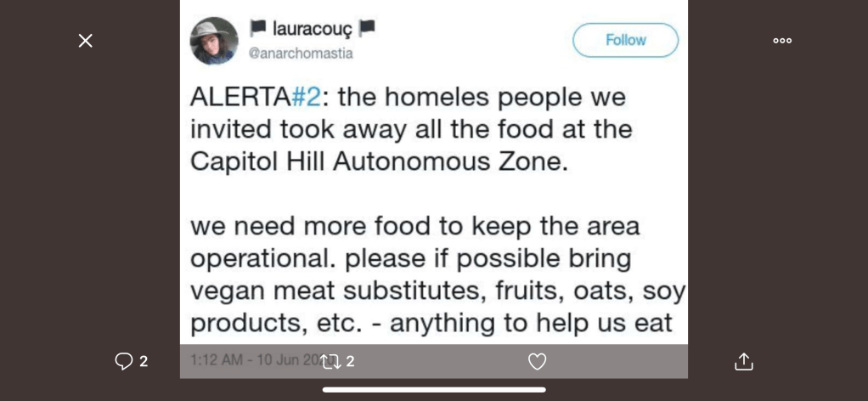Viewport: 868px width, 401px height.
Task: Follow the lauracouç account
Action: pyautogui.click(x=625, y=40)
